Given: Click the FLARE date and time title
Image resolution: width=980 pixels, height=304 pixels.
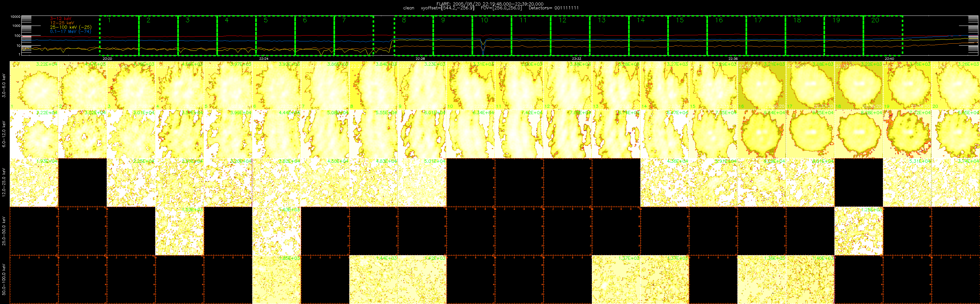Looking at the screenshot, I should (490, 4).
